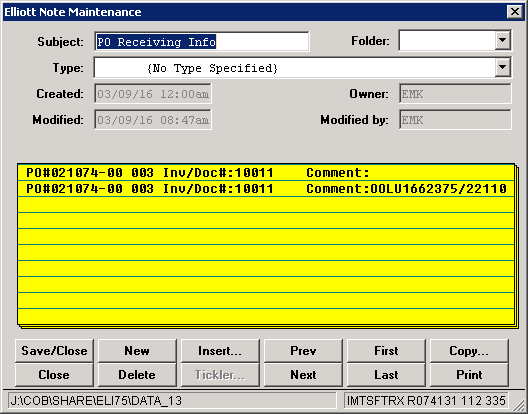This screenshot has width=528, height=414.
Task: Open the Insert... options
Action: point(220,351)
